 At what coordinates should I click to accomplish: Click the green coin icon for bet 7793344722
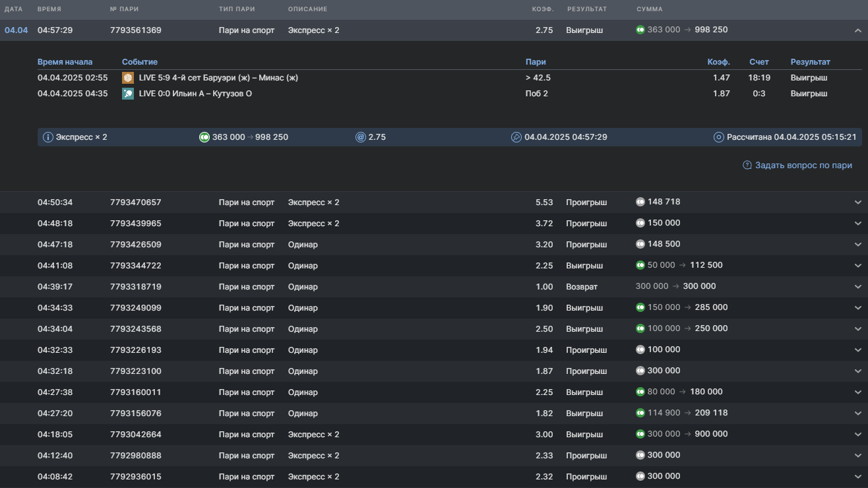[640, 265]
